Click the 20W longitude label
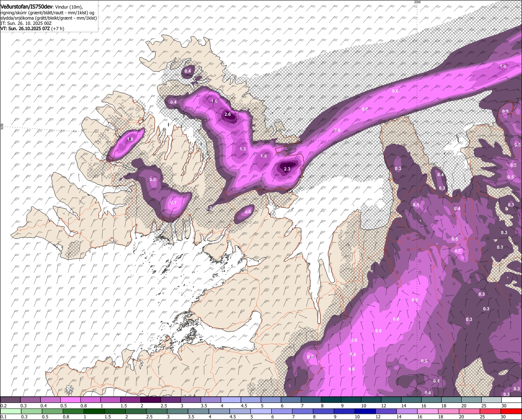Image resolution: width=522 pixels, height=420 pixels. coord(417,2)
